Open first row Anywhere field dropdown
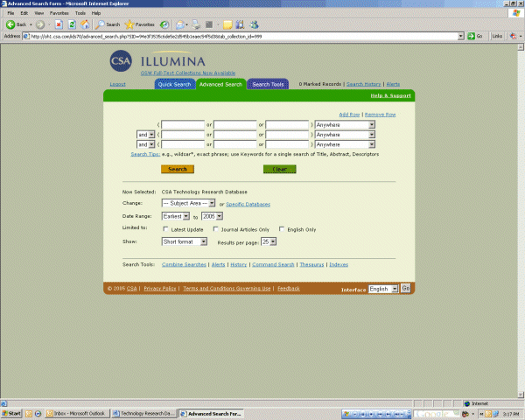 tap(346, 124)
